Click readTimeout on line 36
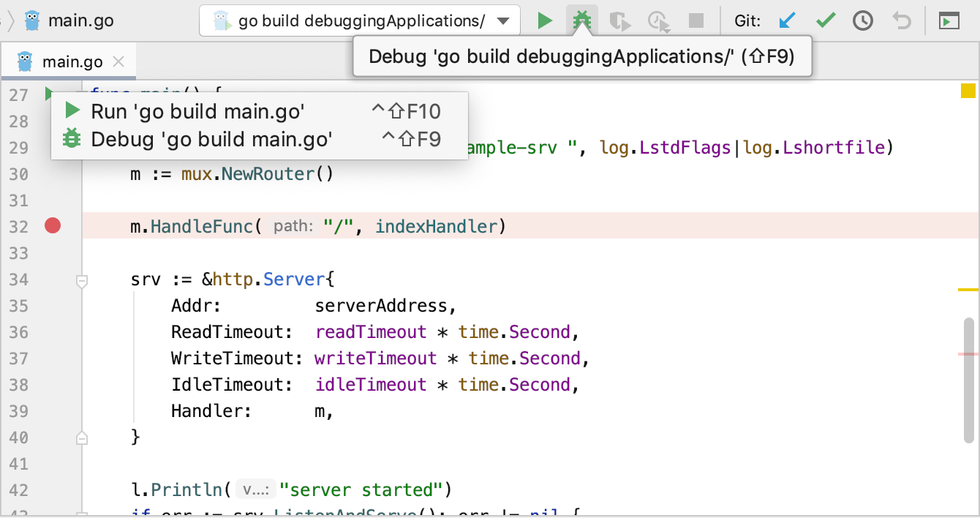 [x=371, y=332]
